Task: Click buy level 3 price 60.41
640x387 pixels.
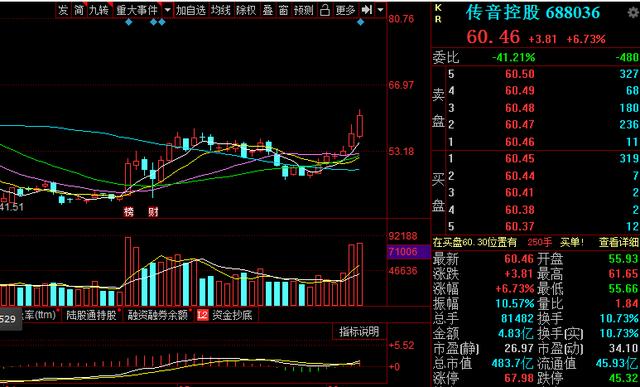Action: click(x=520, y=192)
